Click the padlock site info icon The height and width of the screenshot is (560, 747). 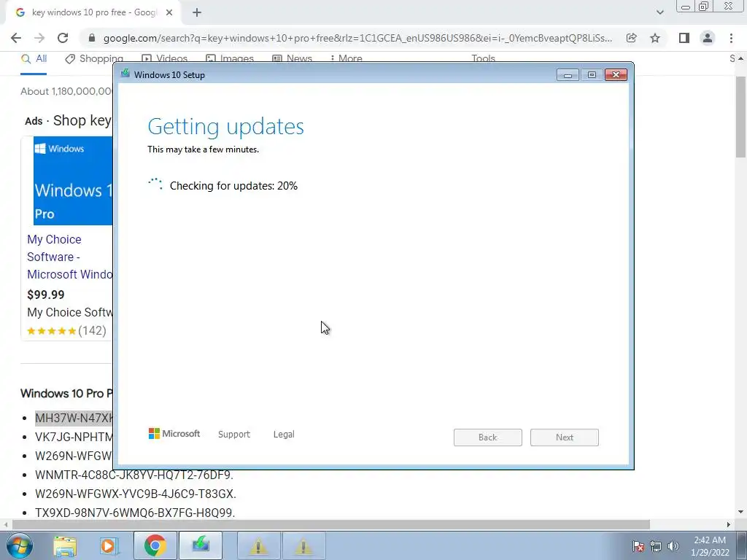(92, 38)
